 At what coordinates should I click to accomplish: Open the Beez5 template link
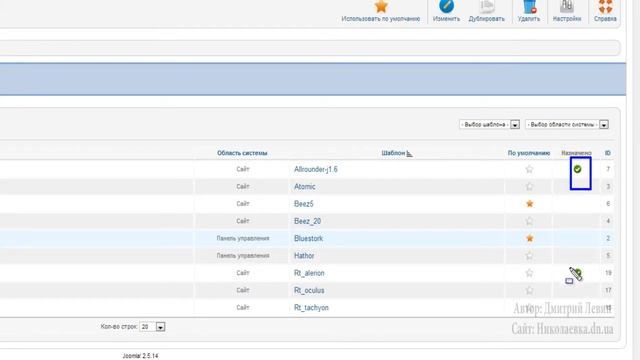coord(304,204)
